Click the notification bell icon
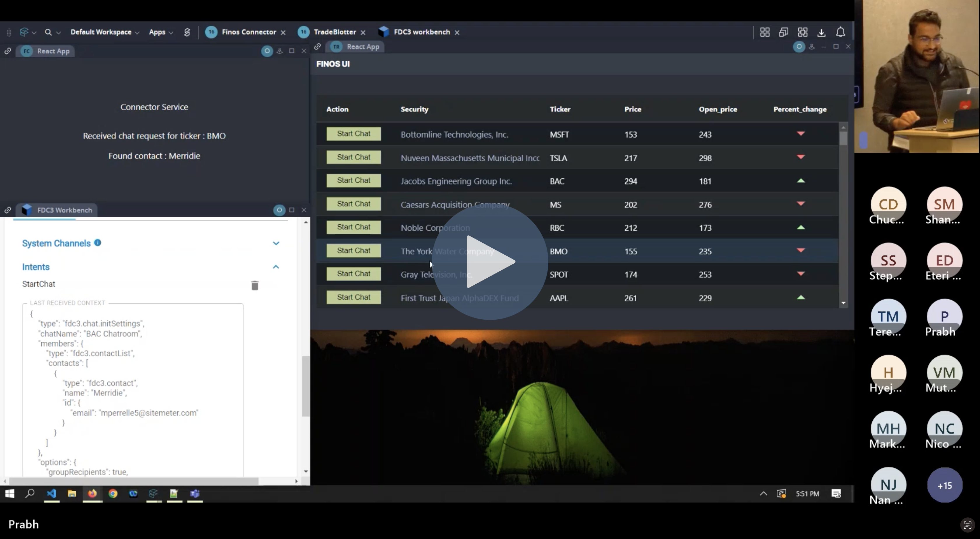This screenshot has height=539, width=980. point(840,32)
